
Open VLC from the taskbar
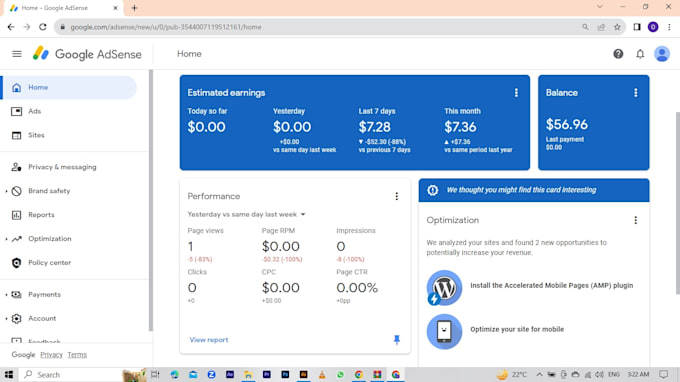322,375
